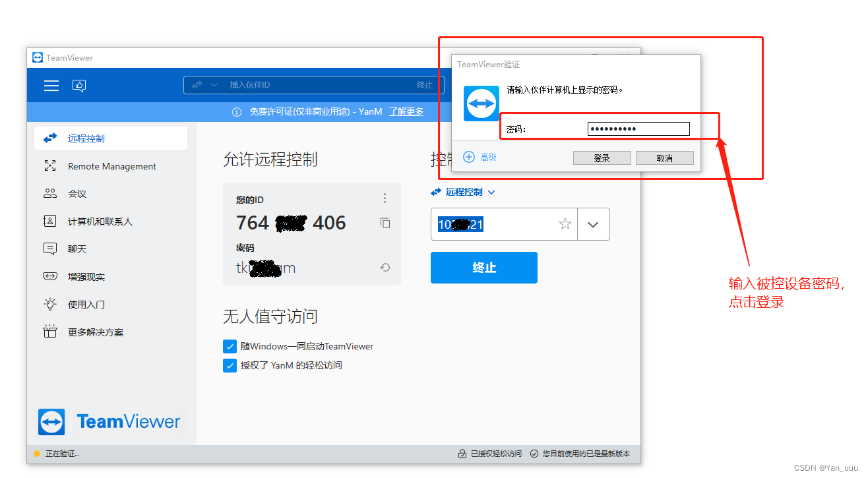Copy your ID with the copy icon
The width and height of the screenshot is (868, 478).
click(x=385, y=223)
